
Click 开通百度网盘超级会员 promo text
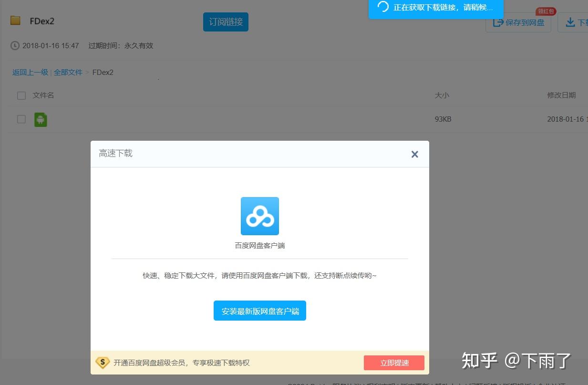(x=182, y=363)
